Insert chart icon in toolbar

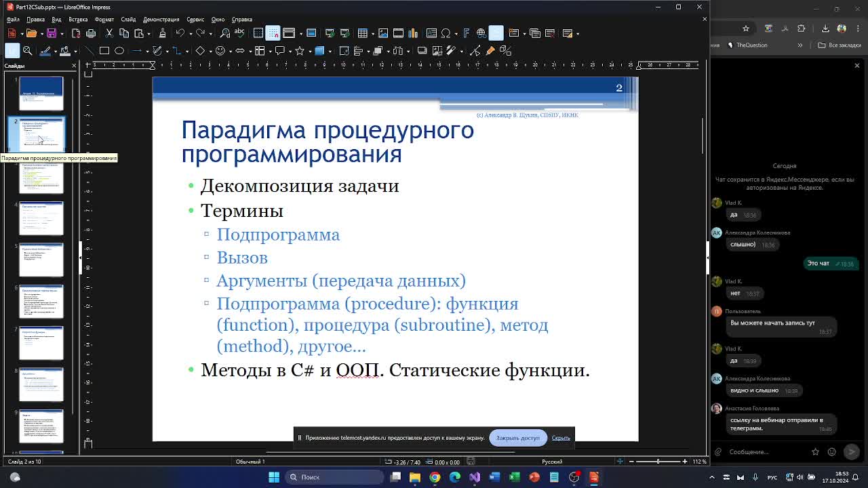pyautogui.click(x=413, y=33)
